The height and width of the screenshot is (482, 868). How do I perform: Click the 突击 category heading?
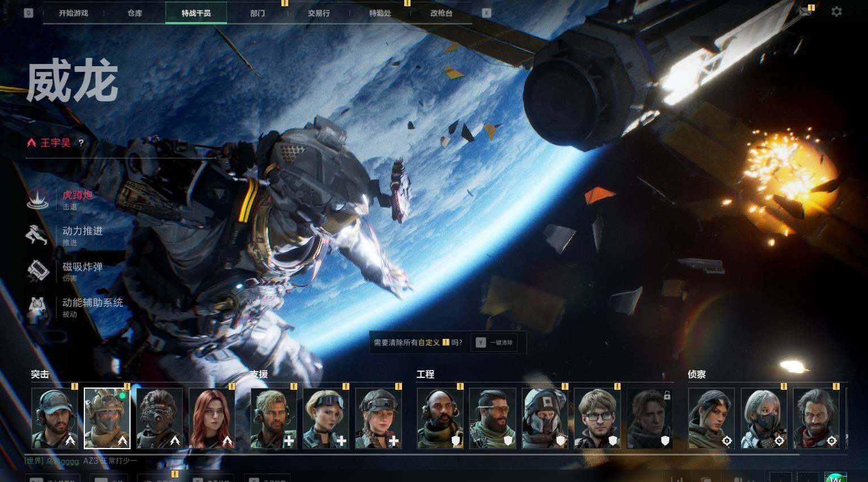[x=40, y=375]
